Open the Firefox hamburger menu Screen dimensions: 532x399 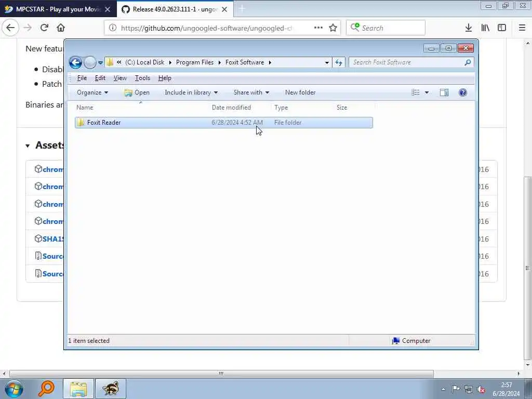[x=522, y=28]
